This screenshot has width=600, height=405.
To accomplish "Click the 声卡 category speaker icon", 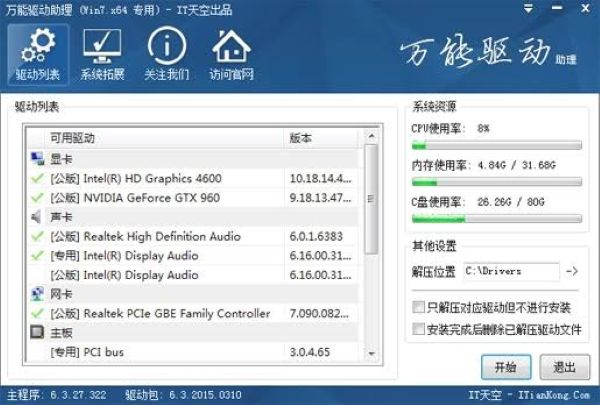I will [x=36, y=217].
